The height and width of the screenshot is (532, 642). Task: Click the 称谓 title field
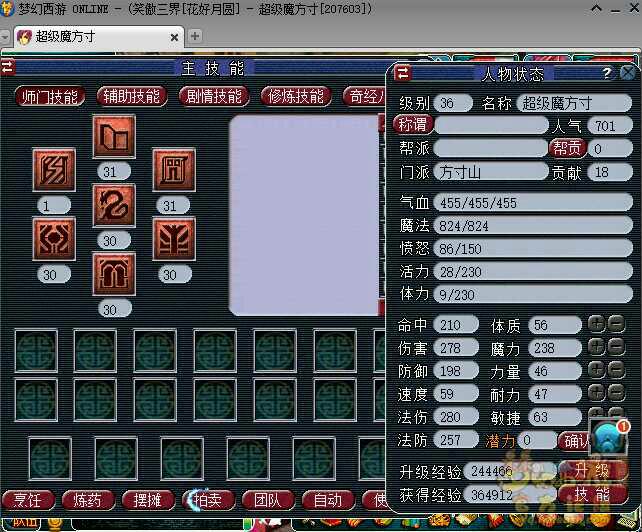coord(491,125)
